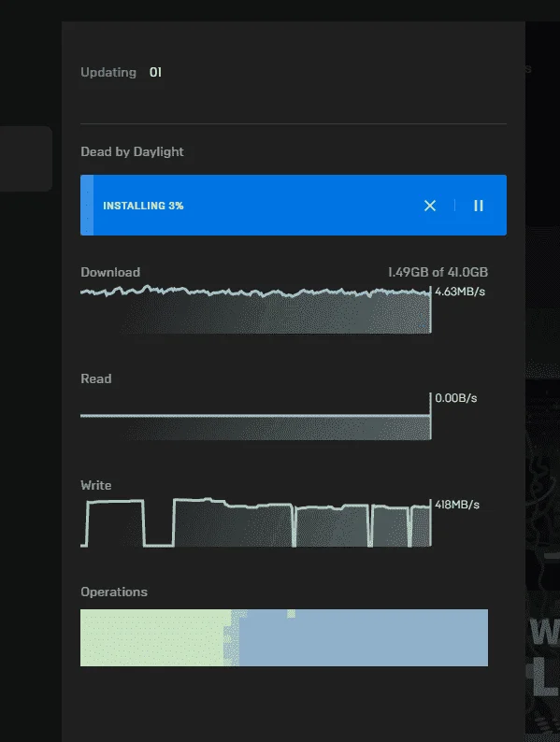Select the Dead by Daylight title

click(x=132, y=151)
